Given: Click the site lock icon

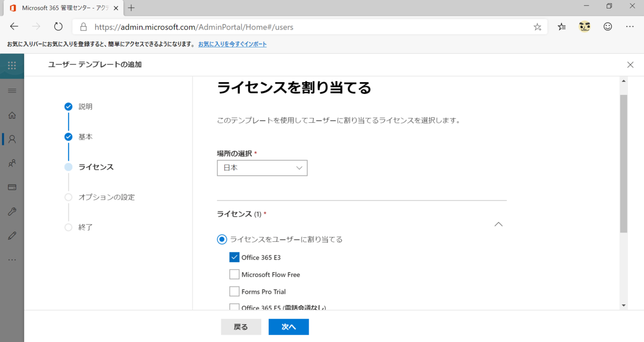Looking at the screenshot, I should (83, 27).
